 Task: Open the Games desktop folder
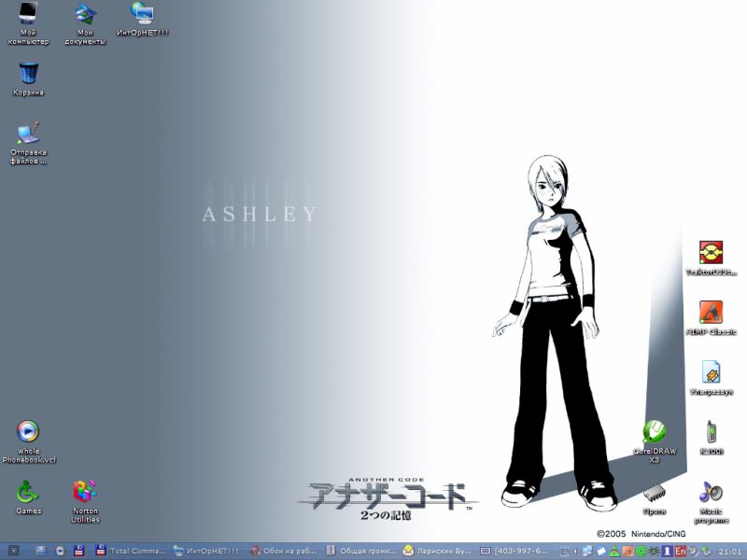(29, 497)
